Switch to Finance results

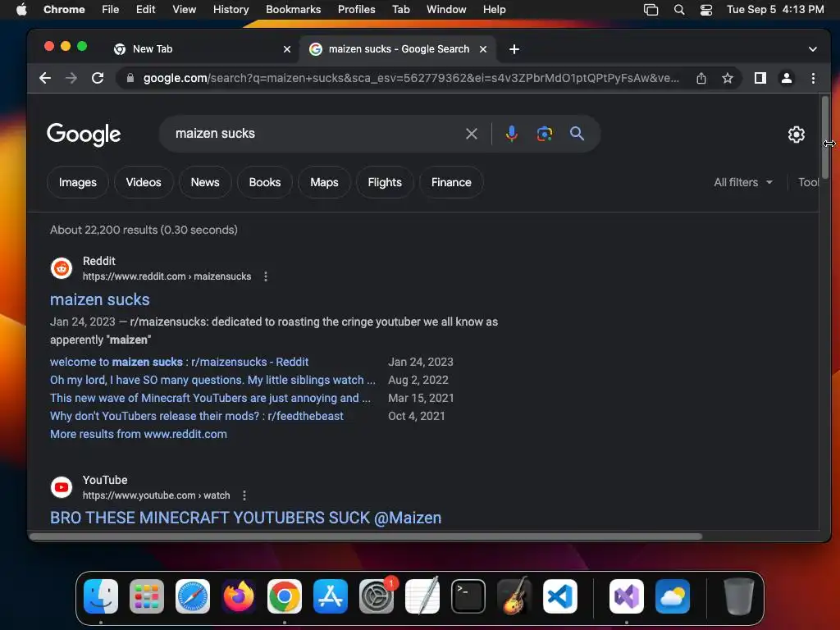[452, 182]
